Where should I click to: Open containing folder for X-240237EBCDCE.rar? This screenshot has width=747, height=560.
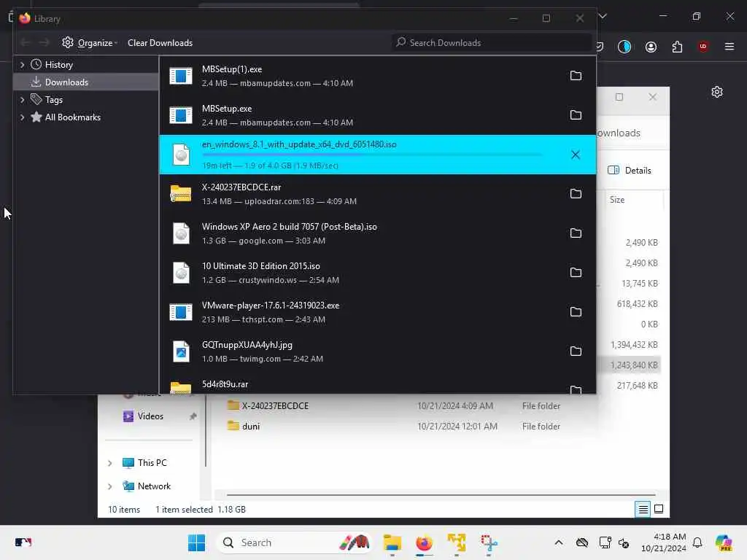576,194
